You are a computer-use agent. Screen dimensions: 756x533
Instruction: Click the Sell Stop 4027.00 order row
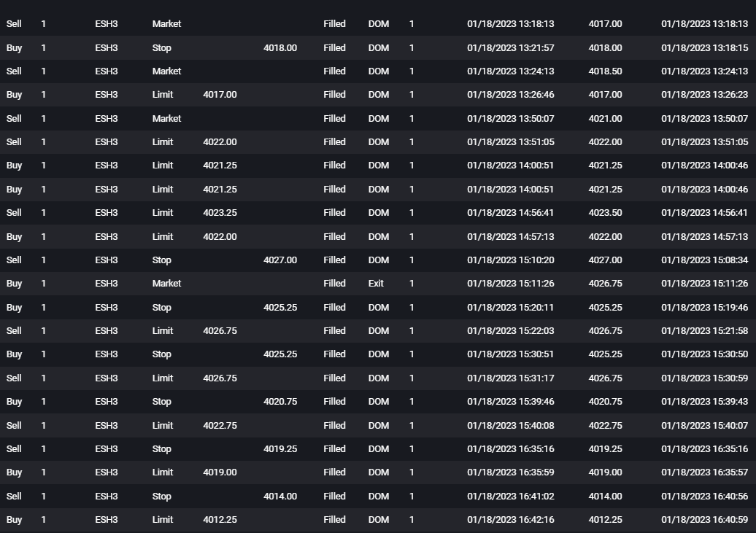[378, 260]
